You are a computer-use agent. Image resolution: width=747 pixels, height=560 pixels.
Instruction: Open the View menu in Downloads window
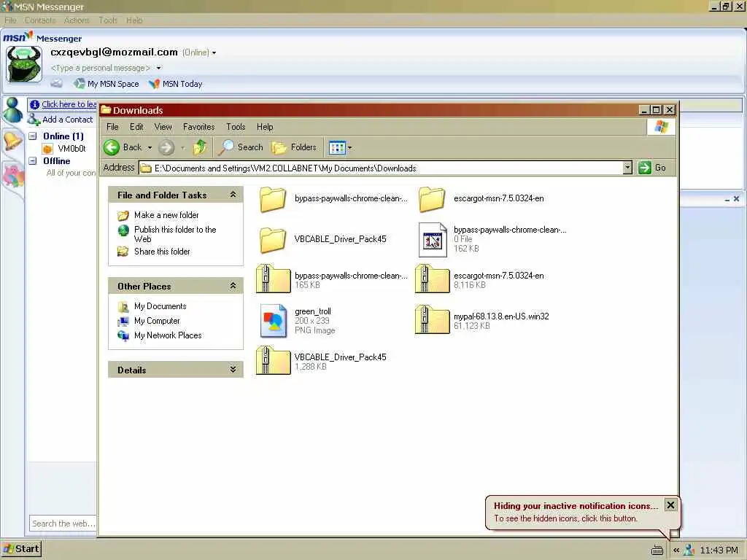pos(163,127)
